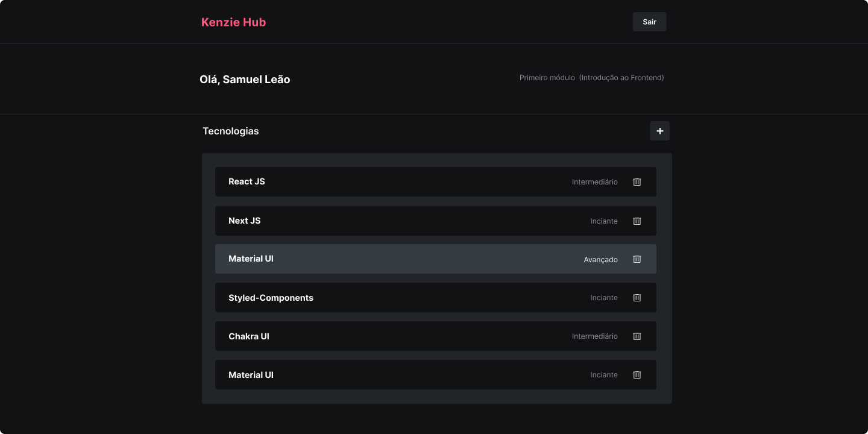Add a new technology with plus icon
This screenshot has height=434, width=868.
[x=659, y=131]
